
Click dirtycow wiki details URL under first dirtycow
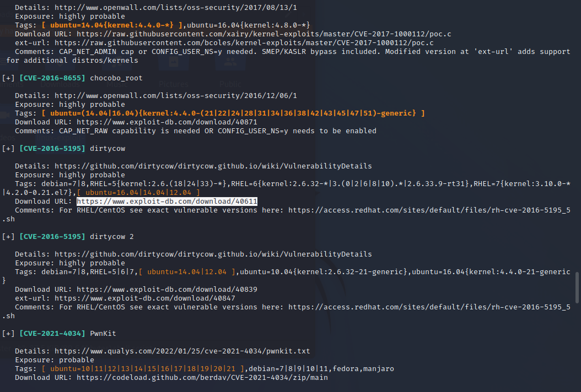(x=213, y=166)
